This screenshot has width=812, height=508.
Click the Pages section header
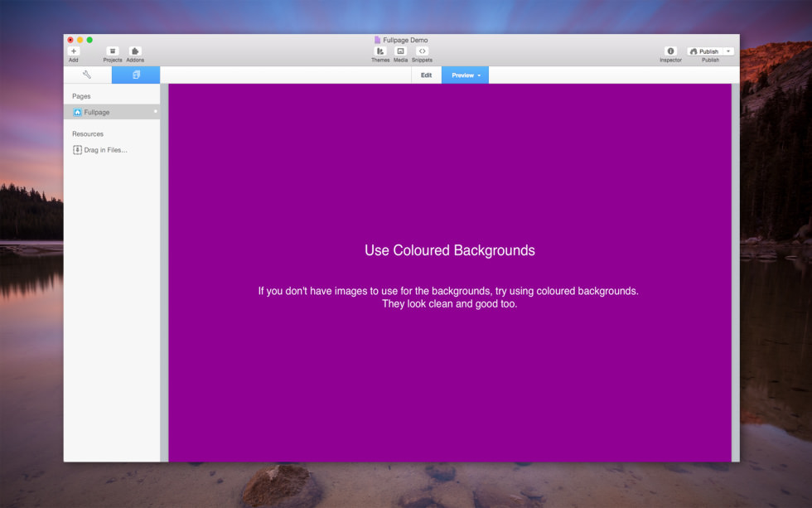81,96
